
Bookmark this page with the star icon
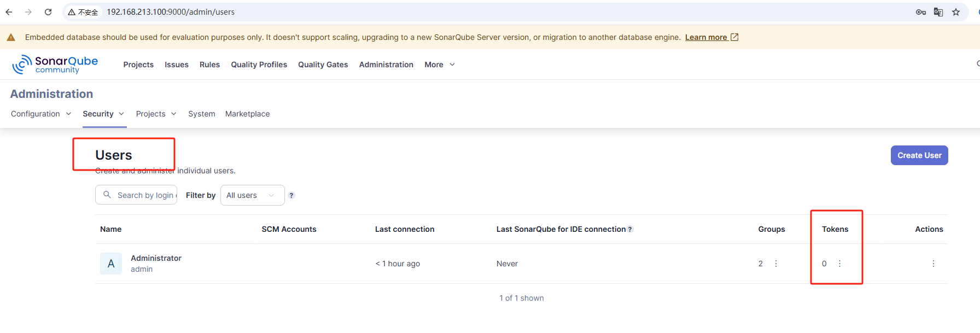coord(956,12)
